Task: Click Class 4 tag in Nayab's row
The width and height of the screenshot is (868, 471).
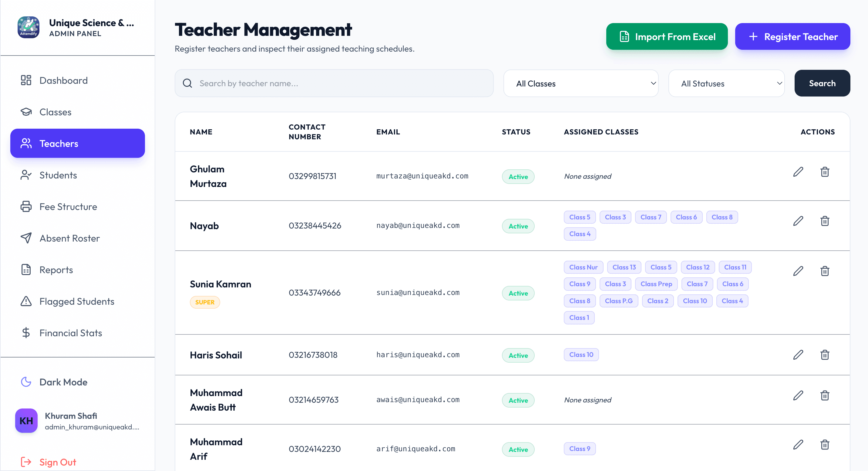Action: (580, 234)
